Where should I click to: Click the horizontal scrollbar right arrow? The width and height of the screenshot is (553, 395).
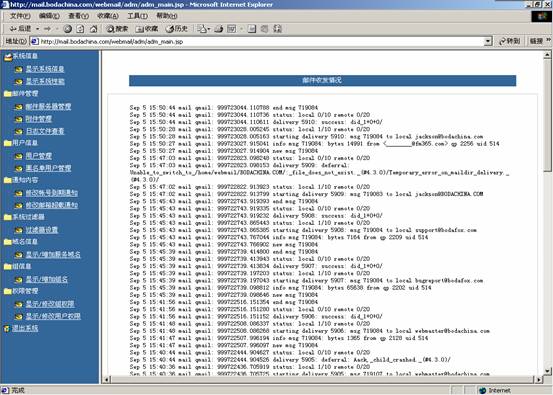(539, 379)
